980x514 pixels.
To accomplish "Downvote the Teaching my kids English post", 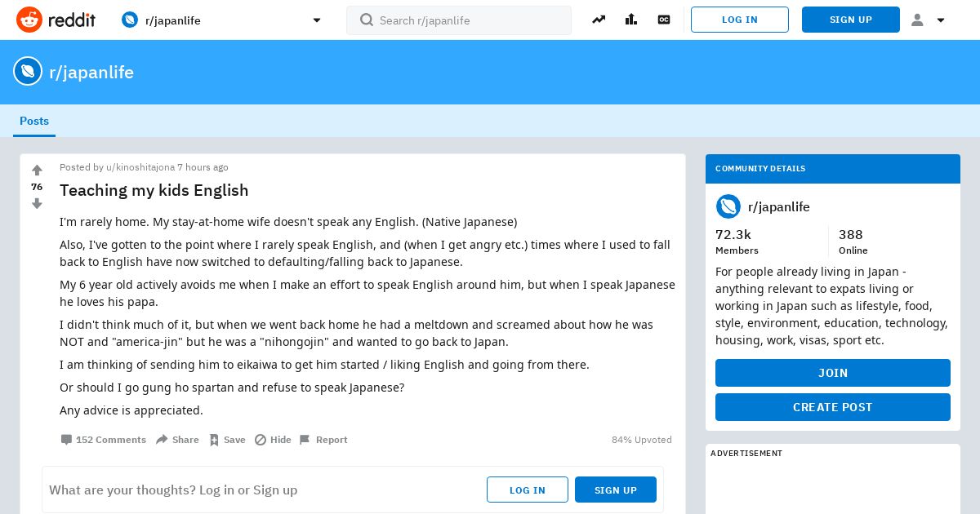I will pos(37,204).
